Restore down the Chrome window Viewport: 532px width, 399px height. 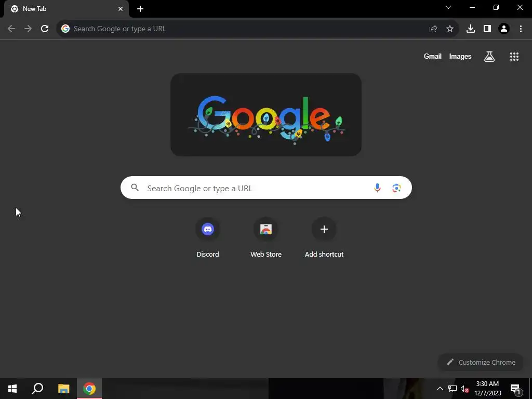coord(496,7)
